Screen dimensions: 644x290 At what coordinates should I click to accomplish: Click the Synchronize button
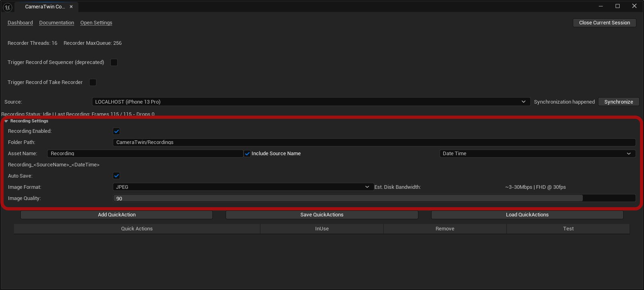click(618, 102)
